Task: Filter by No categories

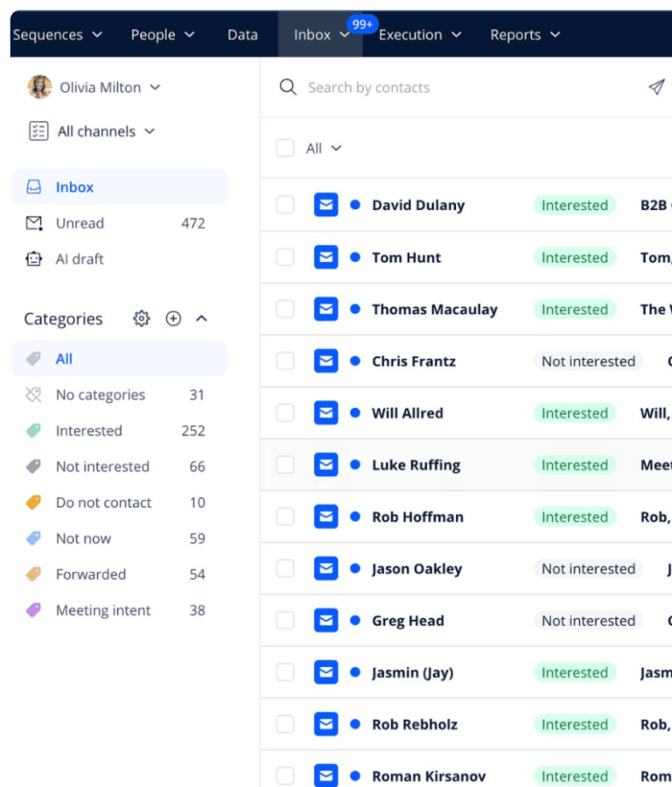Action: (119, 395)
